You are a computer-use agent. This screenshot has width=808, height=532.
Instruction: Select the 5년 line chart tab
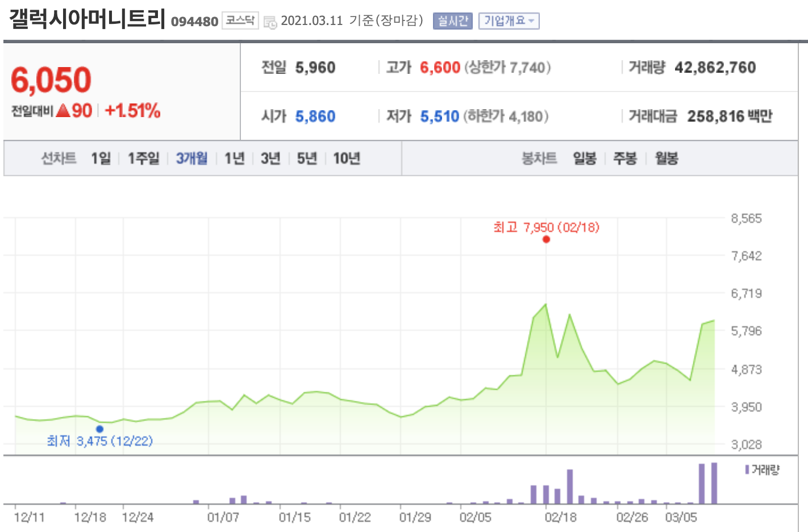coord(307,158)
